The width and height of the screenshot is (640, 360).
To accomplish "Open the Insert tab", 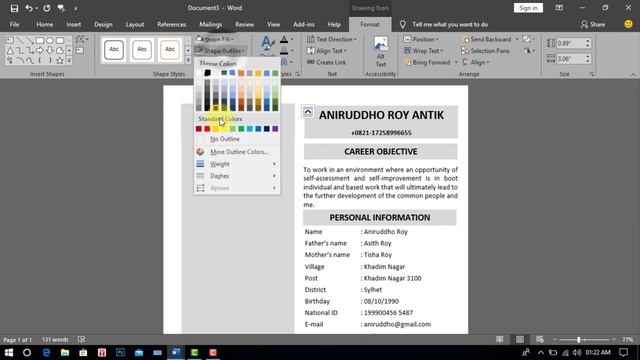I will (x=73, y=24).
